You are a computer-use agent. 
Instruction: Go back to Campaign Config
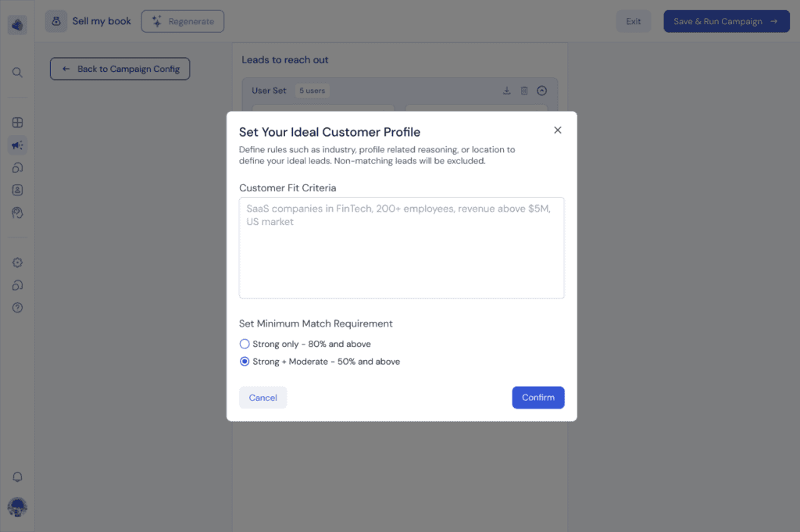[120, 69]
